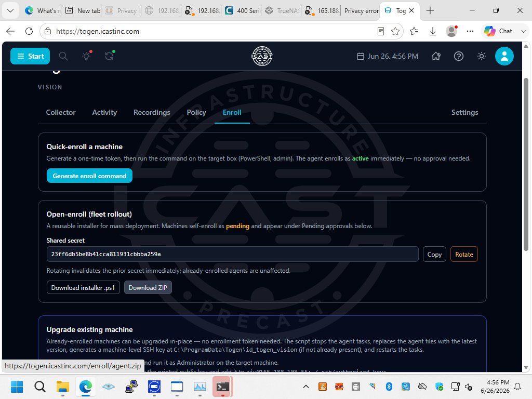Click the Shared secret input field

click(x=232, y=254)
